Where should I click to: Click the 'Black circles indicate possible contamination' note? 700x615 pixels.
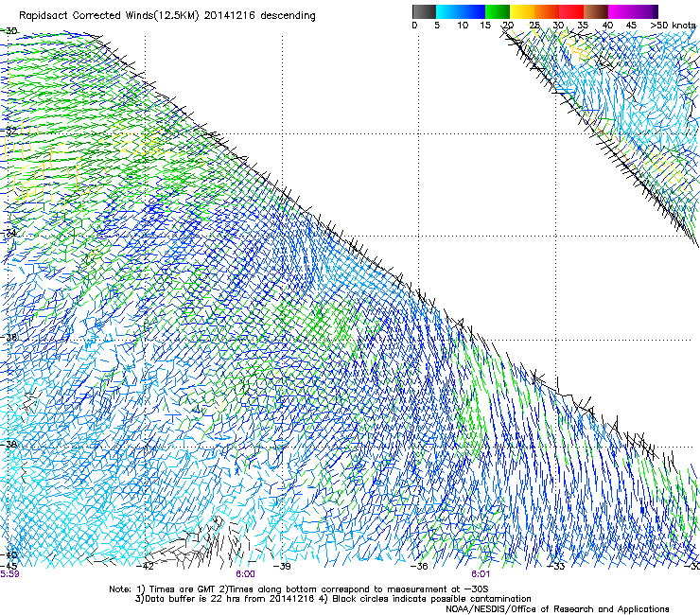point(431,599)
